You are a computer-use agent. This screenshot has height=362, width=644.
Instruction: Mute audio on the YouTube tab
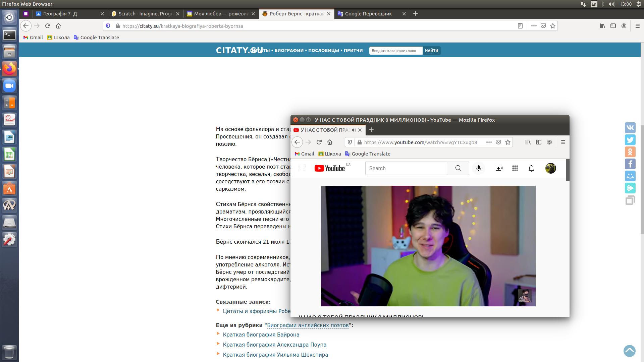pyautogui.click(x=354, y=130)
